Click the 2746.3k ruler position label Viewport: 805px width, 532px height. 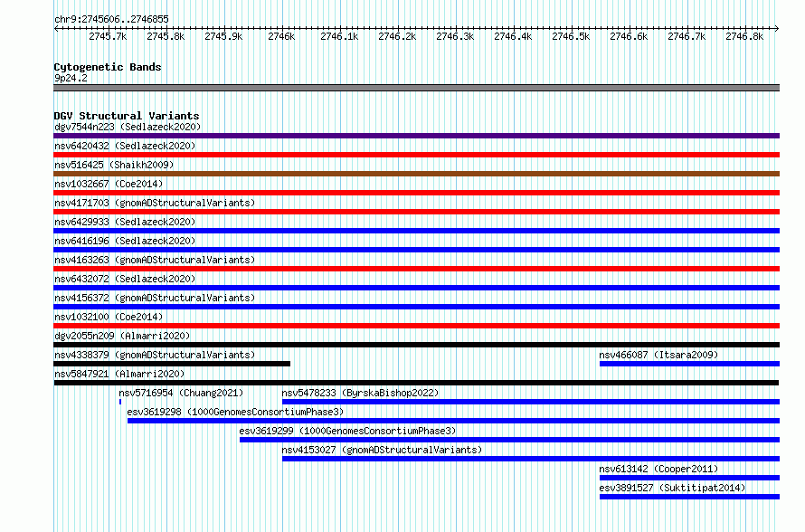click(455, 36)
